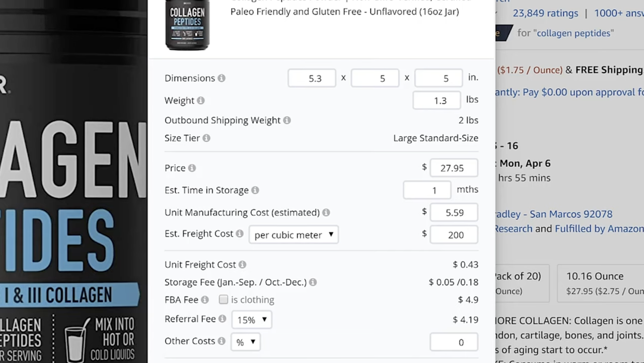Open the 15% Referral Fee dropdown
644x363 pixels.
pyautogui.click(x=251, y=320)
